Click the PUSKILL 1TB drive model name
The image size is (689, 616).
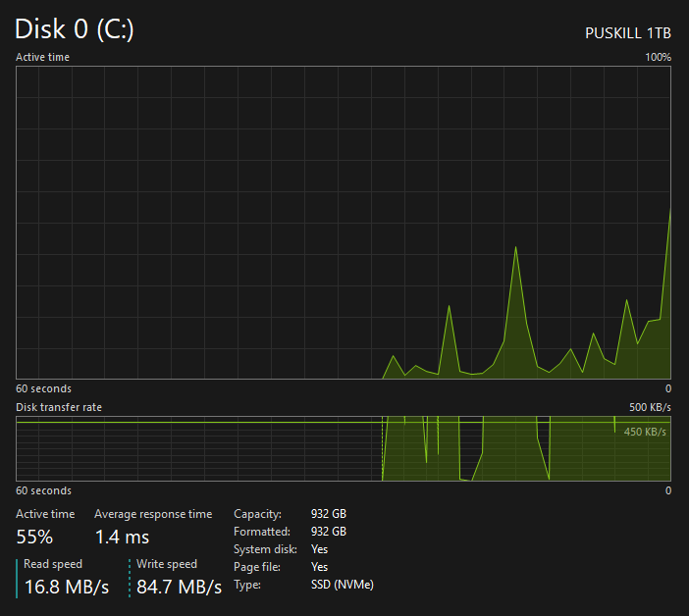coord(628,33)
